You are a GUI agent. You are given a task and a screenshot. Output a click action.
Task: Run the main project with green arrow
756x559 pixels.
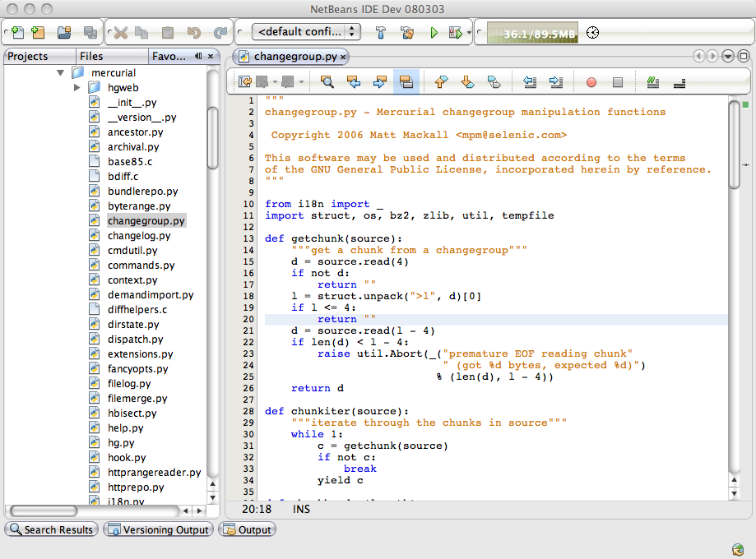(434, 33)
